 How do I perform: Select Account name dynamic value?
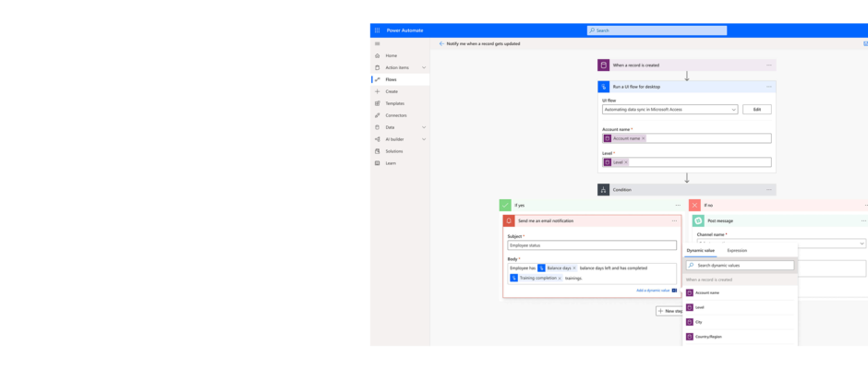tap(741, 292)
